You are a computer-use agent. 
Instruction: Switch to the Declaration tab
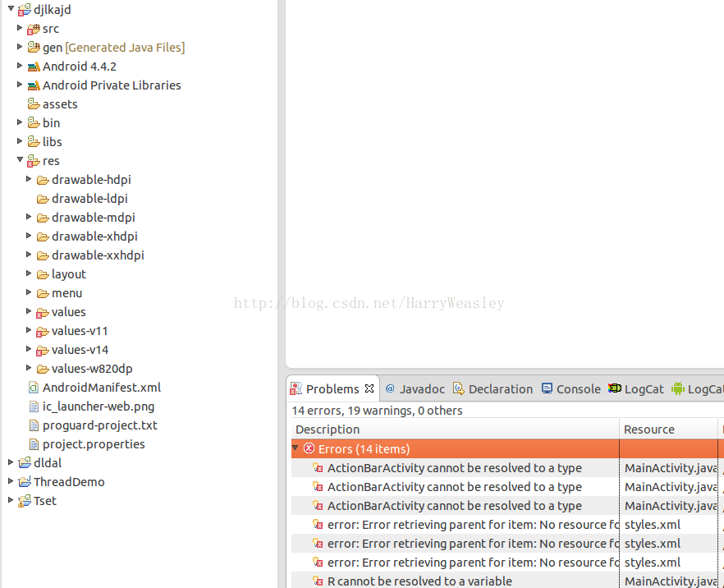493,389
